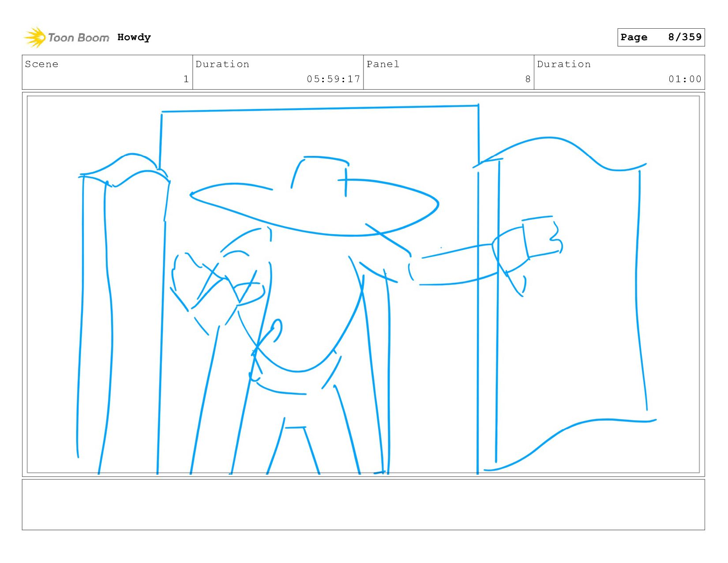The height and width of the screenshot is (563, 728).
Task: Click the storyboard sketch of the cowboy
Action: pyautogui.click(x=363, y=284)
